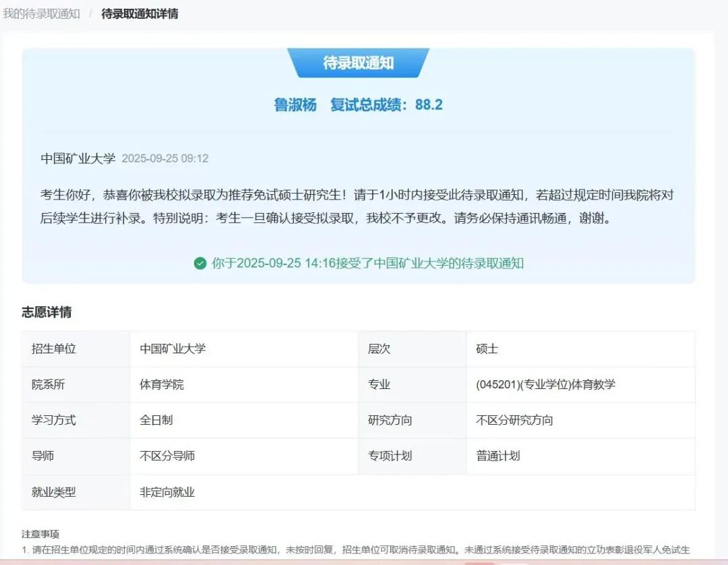Viewport: 728px width, 565px height.
Task: Click the 招生单位 label cell
Action: pos(75,349)
